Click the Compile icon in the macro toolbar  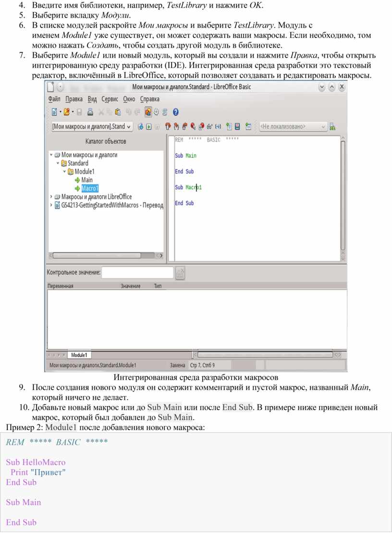coord(140,127)
